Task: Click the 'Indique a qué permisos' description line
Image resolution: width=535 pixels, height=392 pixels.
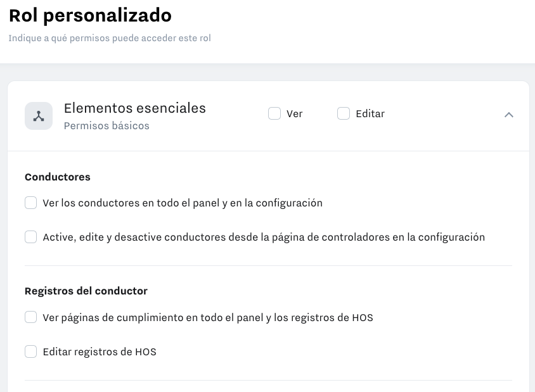Action: click(x=110, y=38)
